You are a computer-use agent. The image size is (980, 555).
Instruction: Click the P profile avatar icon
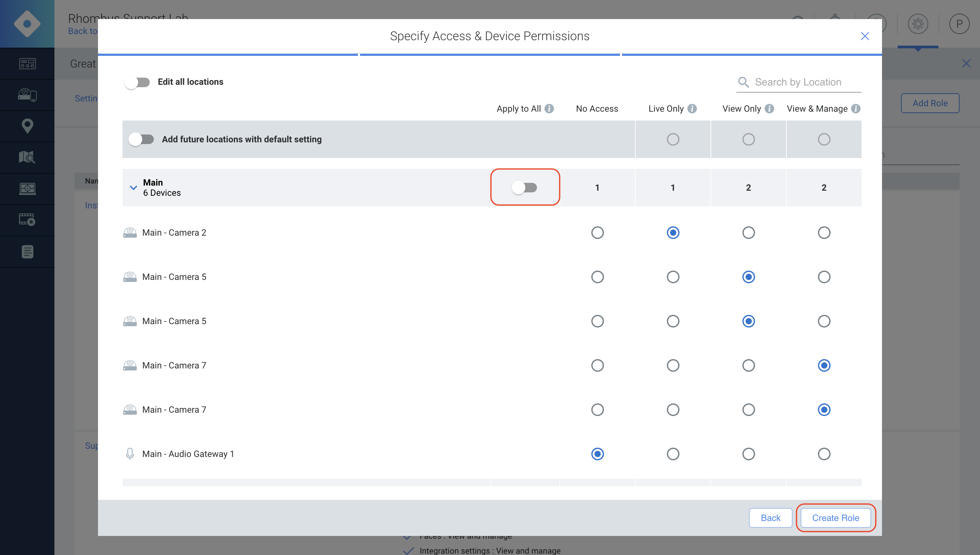960,23
